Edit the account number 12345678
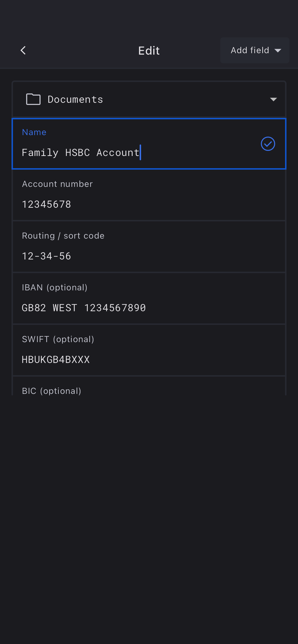Viewport: 298px width, 644px height. (47, 204)
